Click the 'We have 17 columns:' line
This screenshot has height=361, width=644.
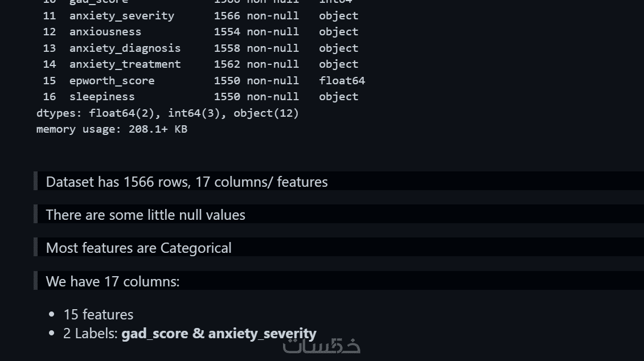click(x=112, y=281)
